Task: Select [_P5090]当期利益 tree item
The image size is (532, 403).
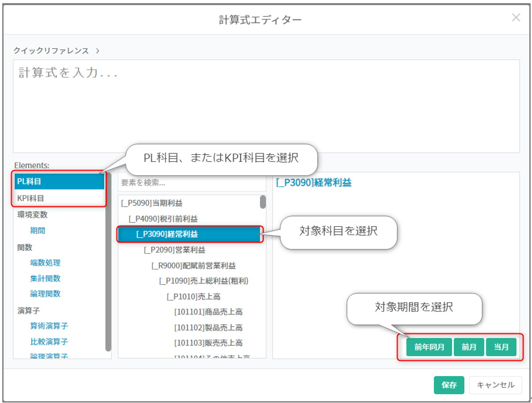Action: 152,203
